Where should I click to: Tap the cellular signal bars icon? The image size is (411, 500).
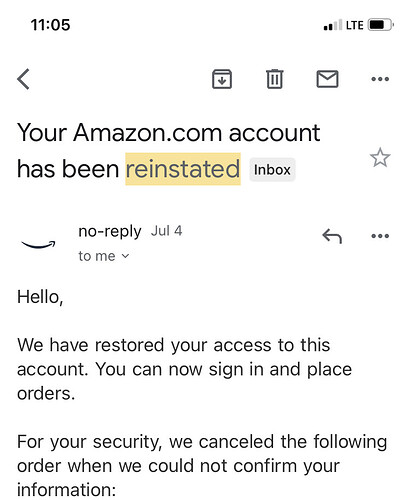tap(333, 25)
